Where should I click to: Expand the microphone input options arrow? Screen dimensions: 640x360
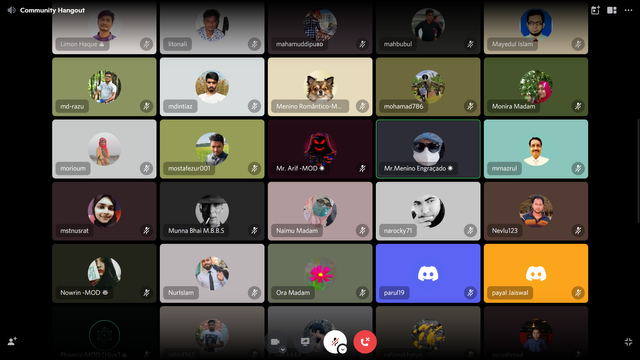343,349
